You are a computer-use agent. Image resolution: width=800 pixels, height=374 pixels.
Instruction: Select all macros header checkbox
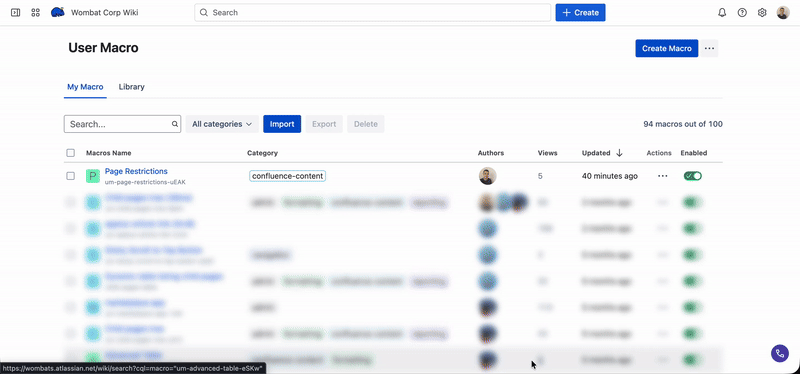point(70,153)
